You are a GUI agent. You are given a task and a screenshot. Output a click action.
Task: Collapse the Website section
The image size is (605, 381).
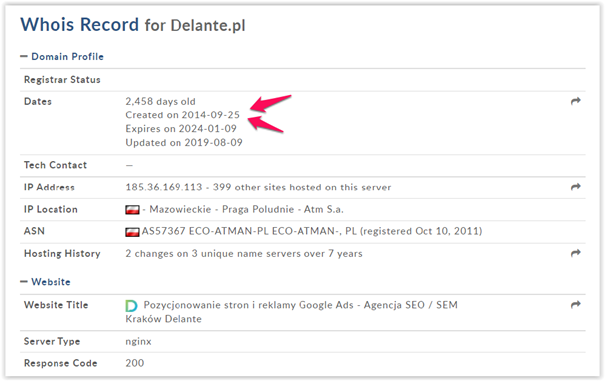46,282
